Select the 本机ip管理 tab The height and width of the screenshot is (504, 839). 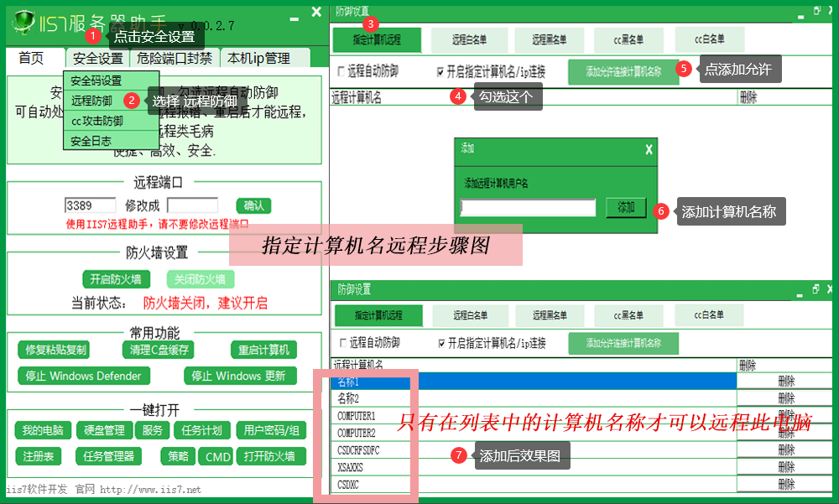[x=259, y=58]
